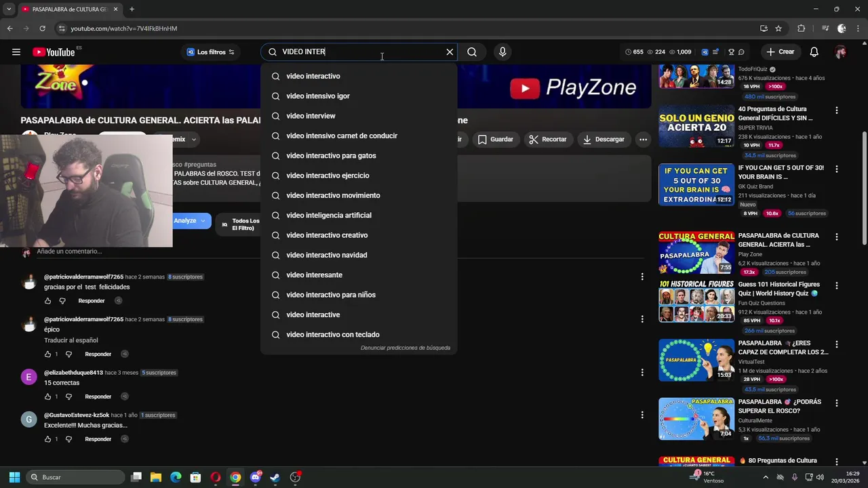Open notifications bell
Image resolution: width=868 pixels, height=488 pixels.
[814, 52]
